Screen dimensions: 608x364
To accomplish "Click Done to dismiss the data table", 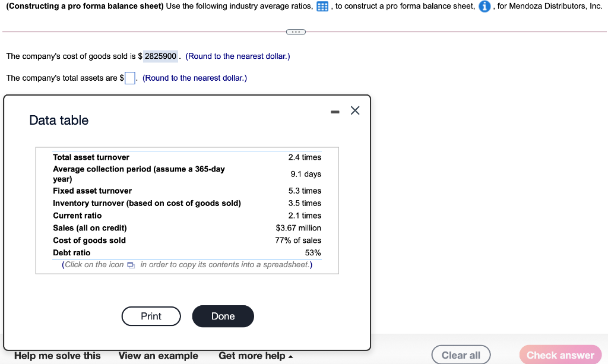I will tap(223, 316).
